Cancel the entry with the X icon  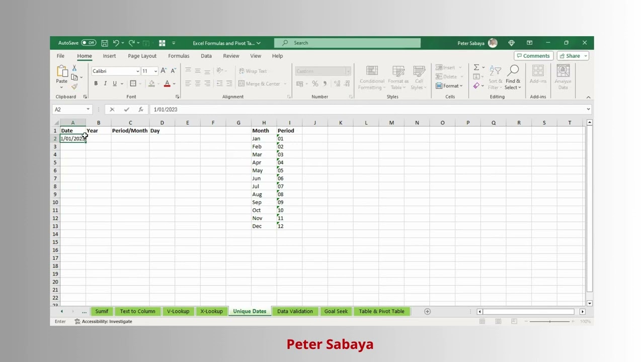point(112,109)
